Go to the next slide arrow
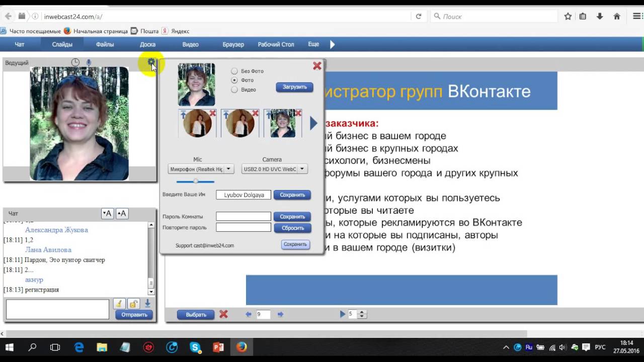 coord(280,314)
